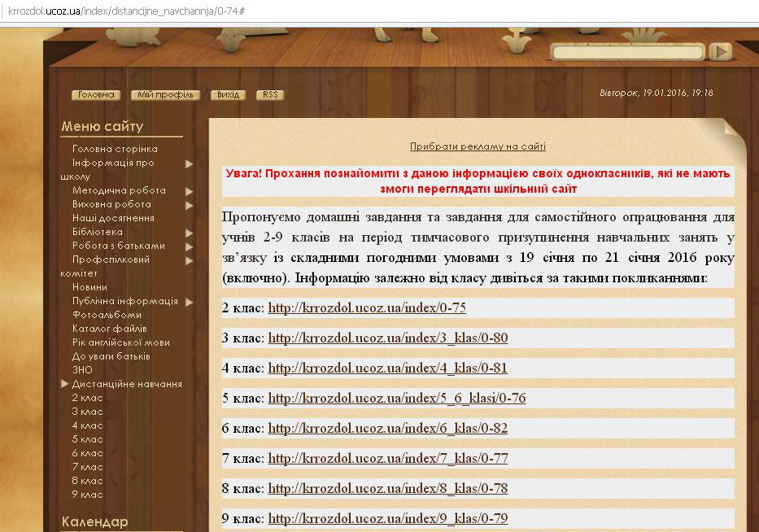
Task: Follow the 4_klas/0-81 link
Action: [x=388, y=368]
